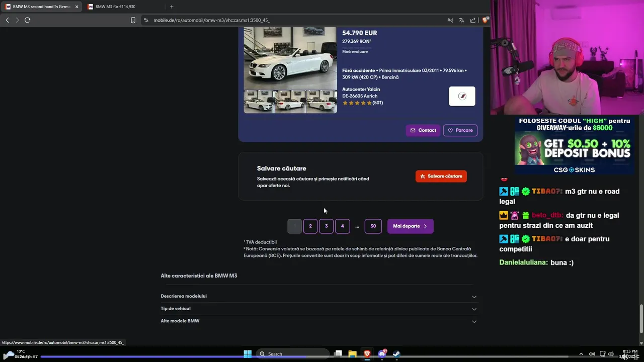Click the Parcare button with heart icon

point(460,130)
